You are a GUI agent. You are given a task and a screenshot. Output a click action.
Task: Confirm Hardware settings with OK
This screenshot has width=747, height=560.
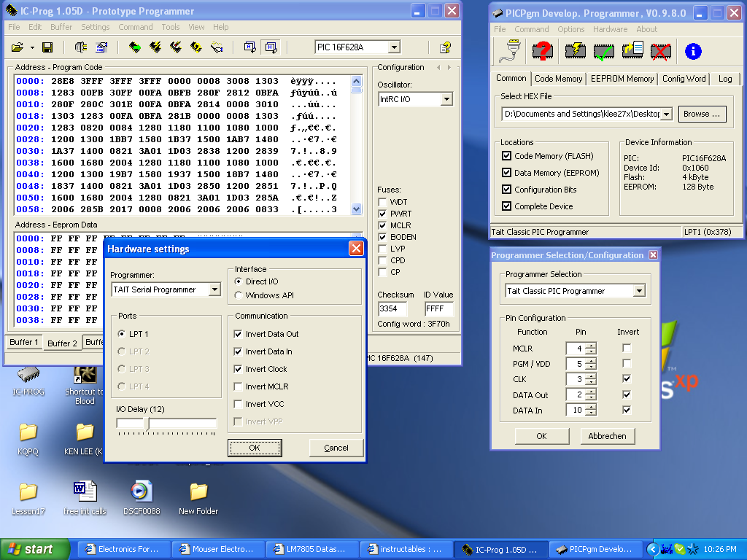point(255,448)
